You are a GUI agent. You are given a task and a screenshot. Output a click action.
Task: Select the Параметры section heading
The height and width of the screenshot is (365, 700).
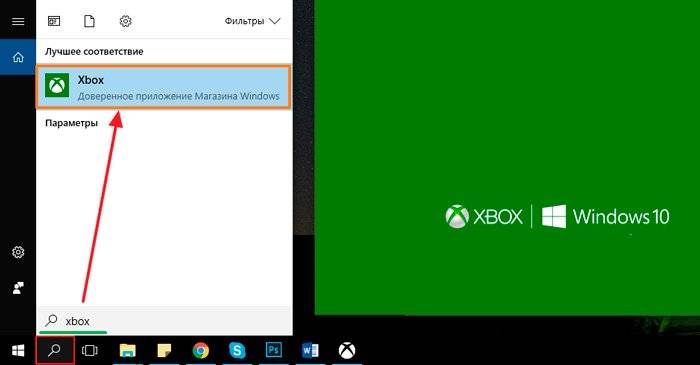(71, 123)
